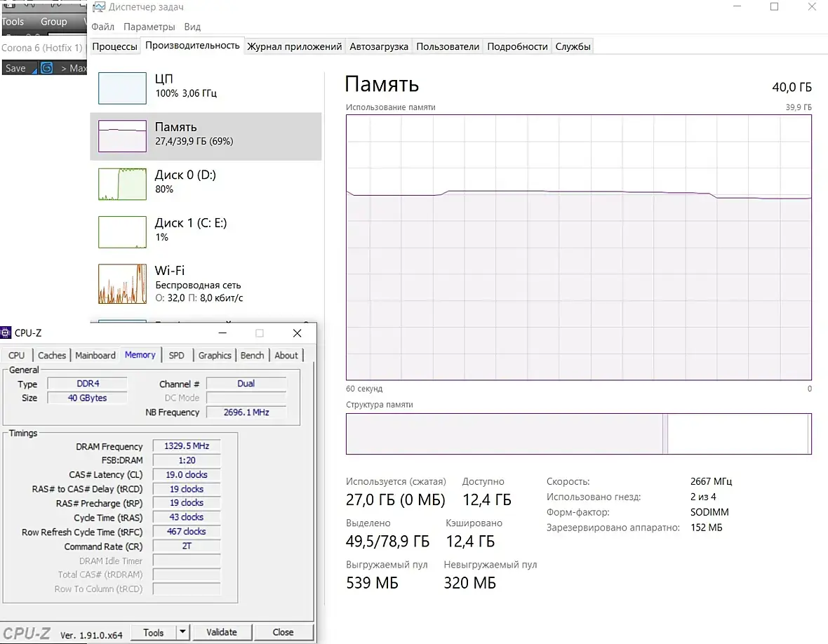This screenshot has height=644, width=828.
Task: Open the Mainboard tab in CPU-Z
Action: (95, 355)
